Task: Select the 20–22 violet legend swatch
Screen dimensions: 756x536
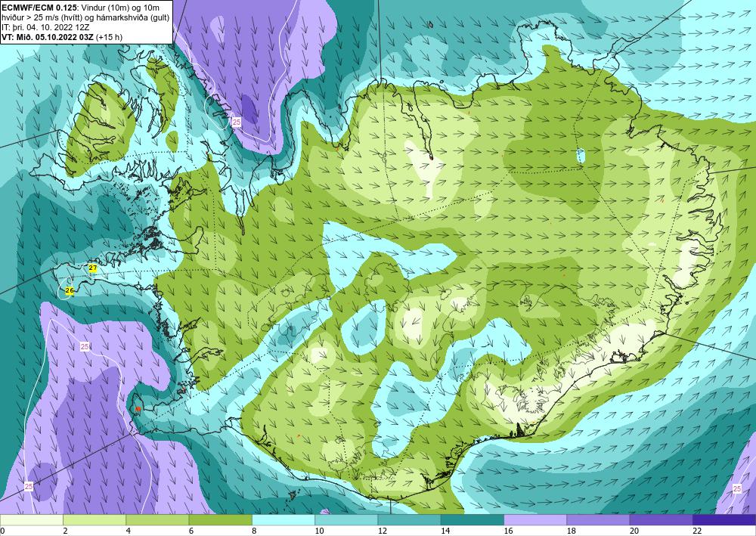Action: [661, 519]
